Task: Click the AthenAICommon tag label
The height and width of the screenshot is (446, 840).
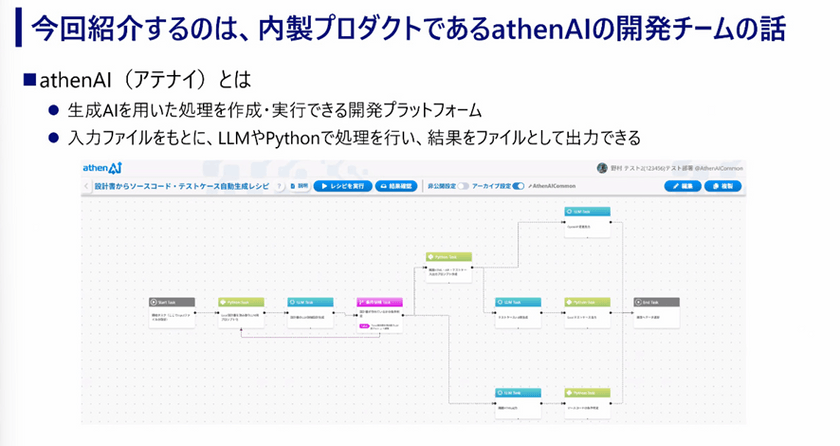Action: 555,186
